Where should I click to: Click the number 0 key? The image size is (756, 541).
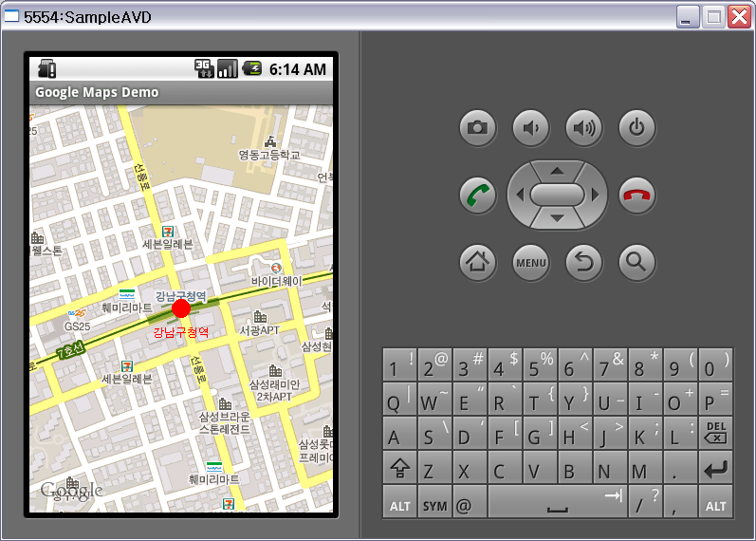715,364
